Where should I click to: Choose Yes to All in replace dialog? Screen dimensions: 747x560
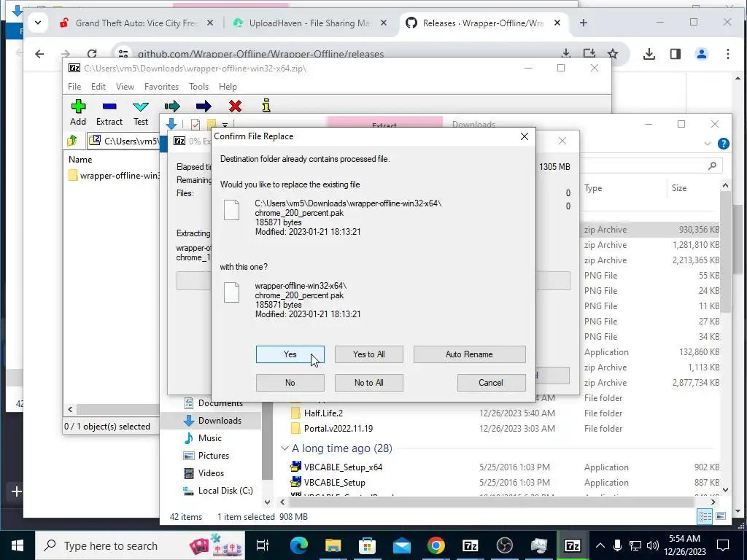point(368,354)
